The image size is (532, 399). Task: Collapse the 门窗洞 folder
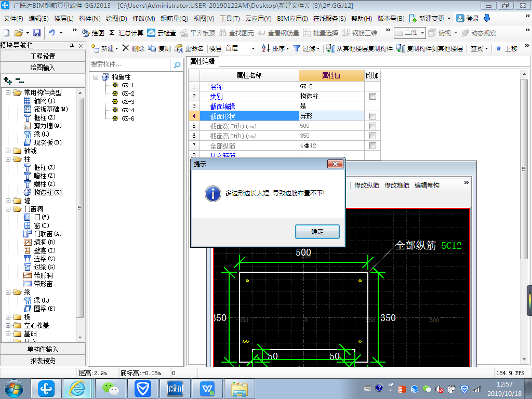[8, 209]
